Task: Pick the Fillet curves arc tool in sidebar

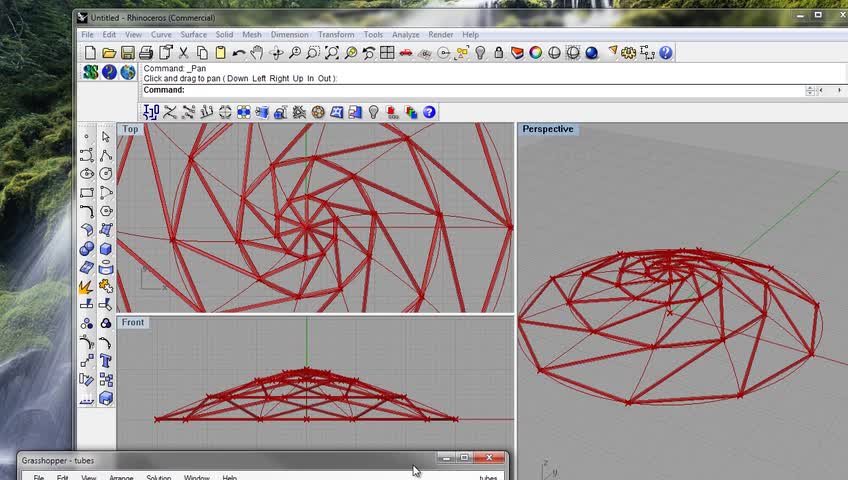Action: pos(87,211)
